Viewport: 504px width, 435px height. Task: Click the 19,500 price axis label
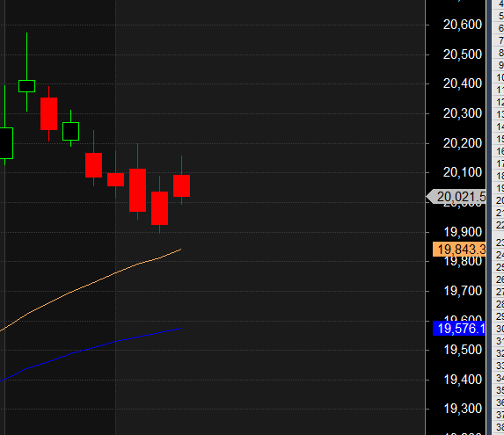click(x=463, y=350)
